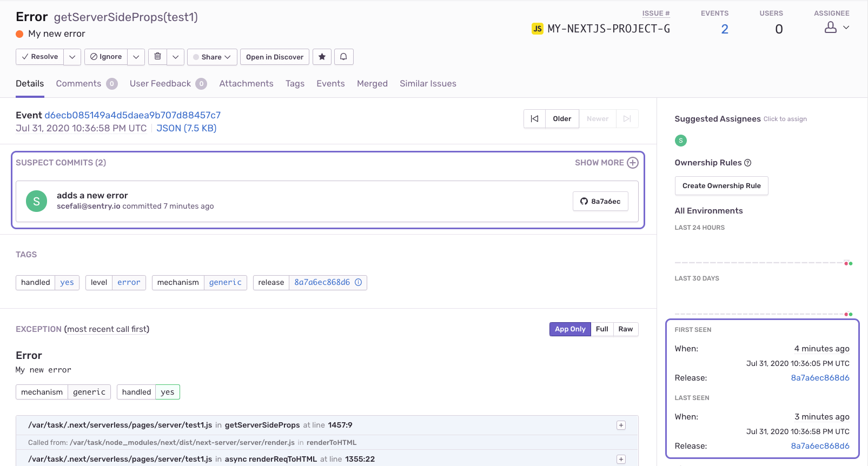Click Open in Discover button
The height and width of the screenshot is (466, 868).
tap(275, 57)
